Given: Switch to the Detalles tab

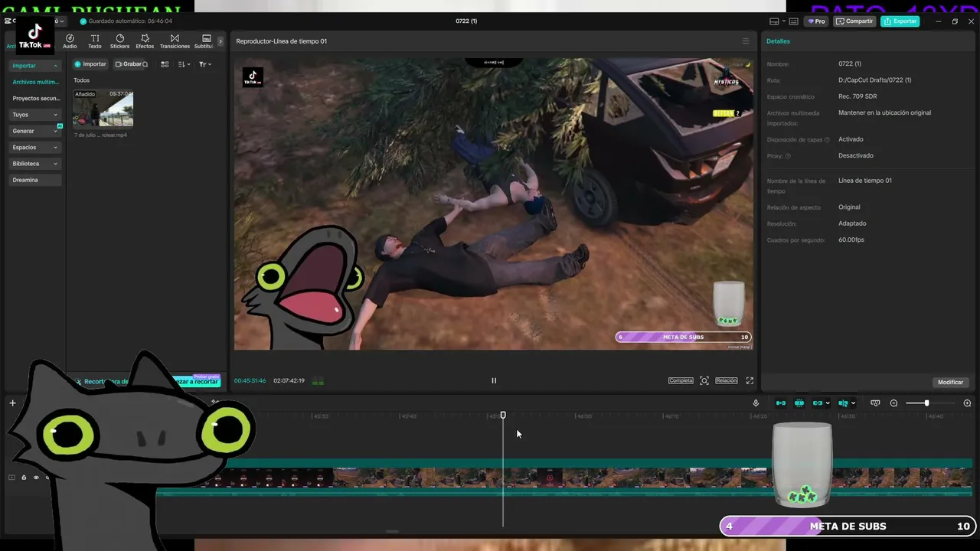Looking at the screenshot, I should (x=778, y=41).
